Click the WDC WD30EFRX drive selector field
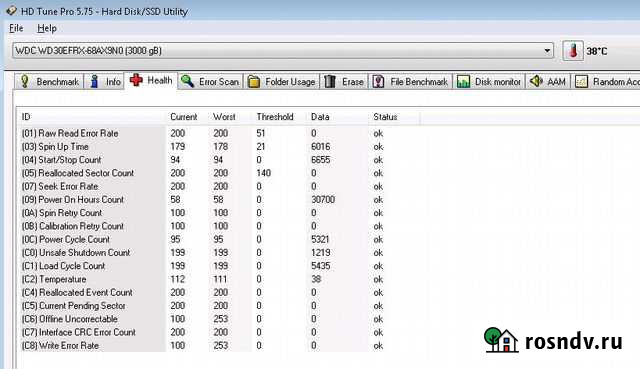640x369 pixels. (282, 51)
